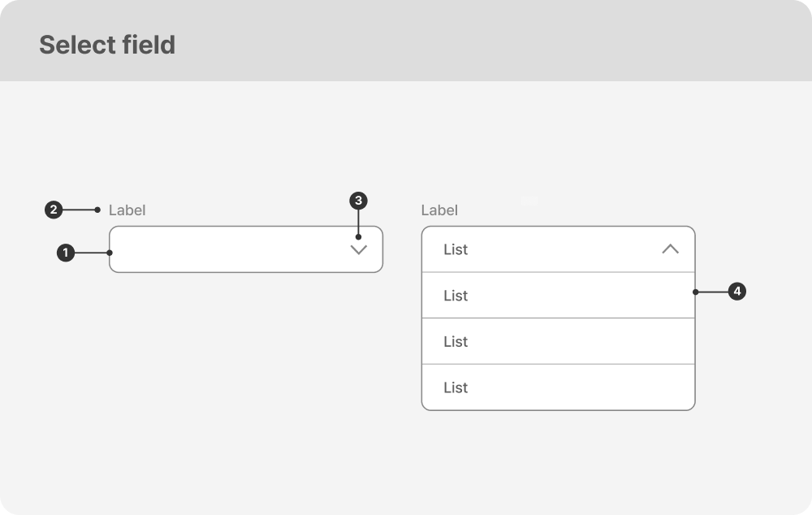Click the connector line leading to marker 4
Image resolution: width=812 pixels, height=515 pixels.
point(712,292)
